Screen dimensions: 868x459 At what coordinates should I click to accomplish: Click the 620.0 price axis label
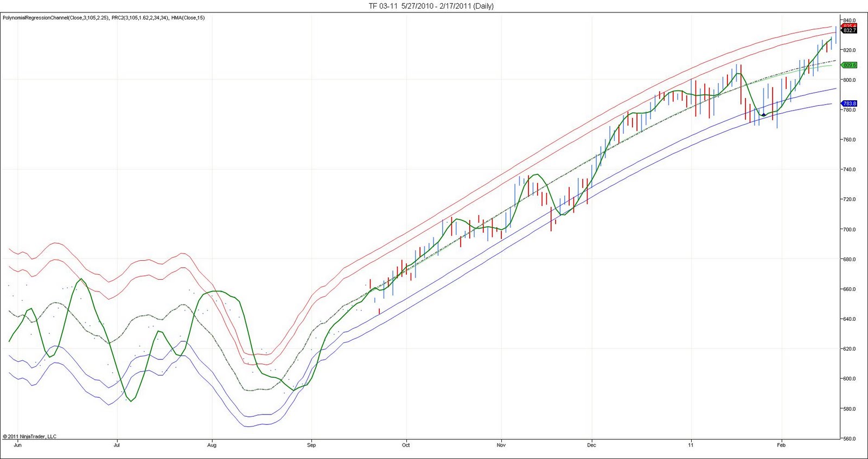pyautogui.click(x=850, y=349)
